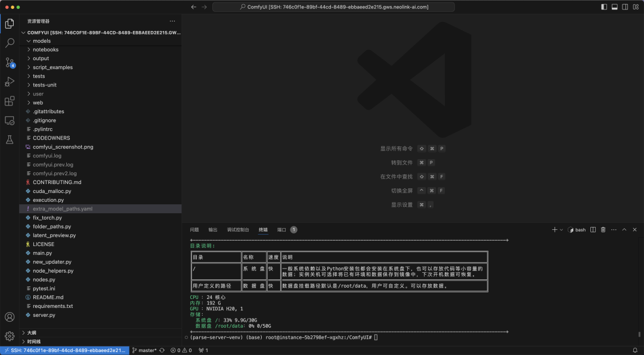Open forwarded ports indicator in the status bar
The image size is (644, 355).
(x=203, y=350)
